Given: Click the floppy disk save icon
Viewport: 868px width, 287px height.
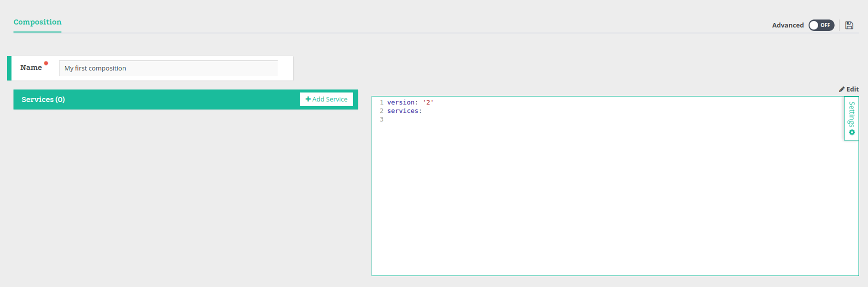Looking at the screenshot, I should [x=849, y=25].
